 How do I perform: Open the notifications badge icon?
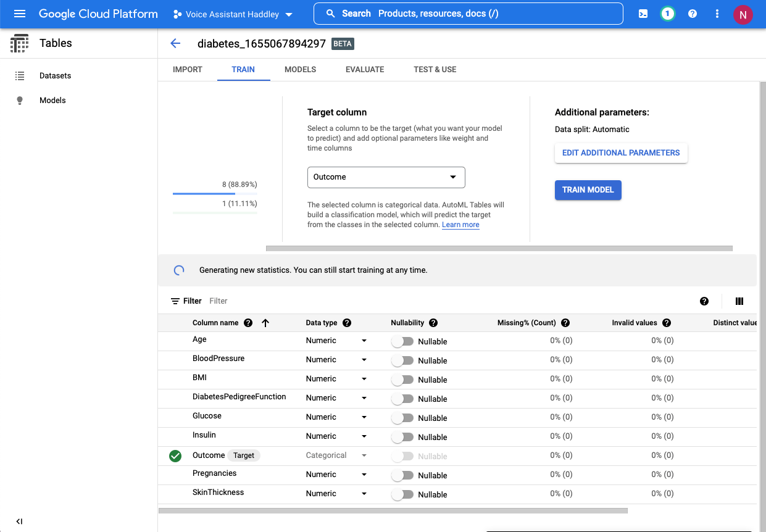click(667, 14)
